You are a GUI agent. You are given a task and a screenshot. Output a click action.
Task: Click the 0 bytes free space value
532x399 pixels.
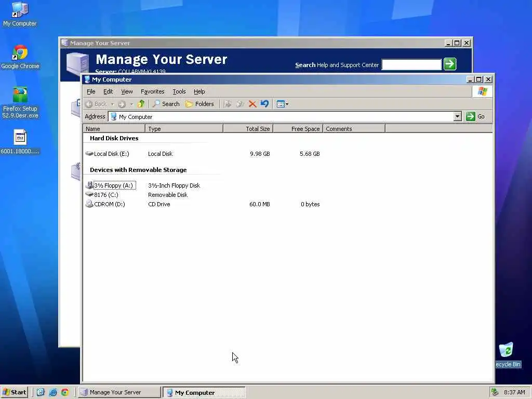point(310,204)
